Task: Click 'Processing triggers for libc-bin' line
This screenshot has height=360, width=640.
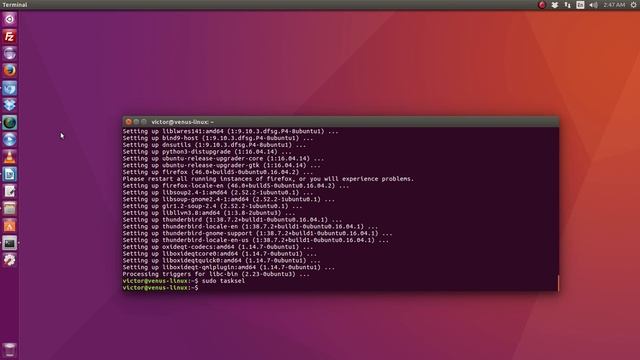Action: click(x=216, y=274)
